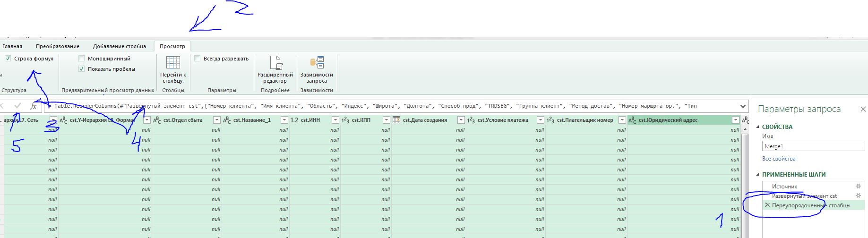Click ABC type icon of 'cst.Юридический адрес'
The image size is (868, 238).
pos(632,120)
